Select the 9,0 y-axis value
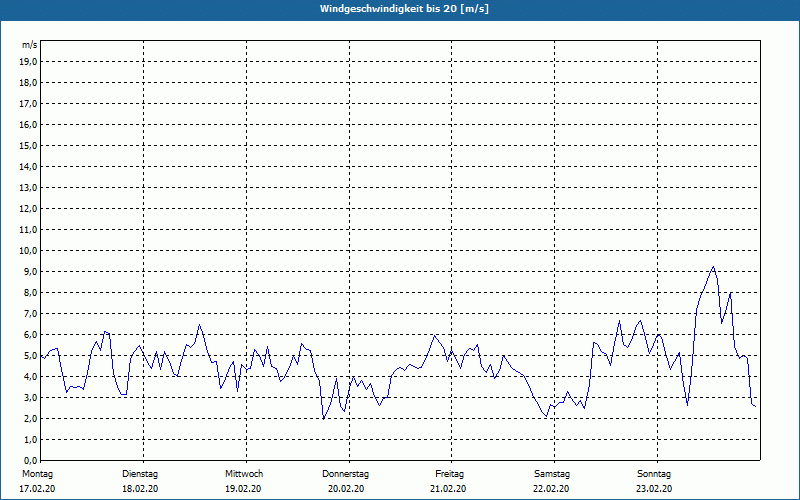 click(30, 271)
